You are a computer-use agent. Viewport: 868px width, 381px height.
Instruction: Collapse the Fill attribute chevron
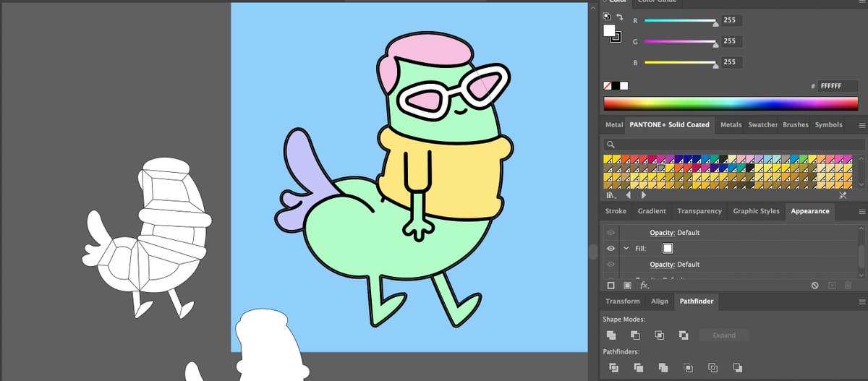click(x=626, y=248)
